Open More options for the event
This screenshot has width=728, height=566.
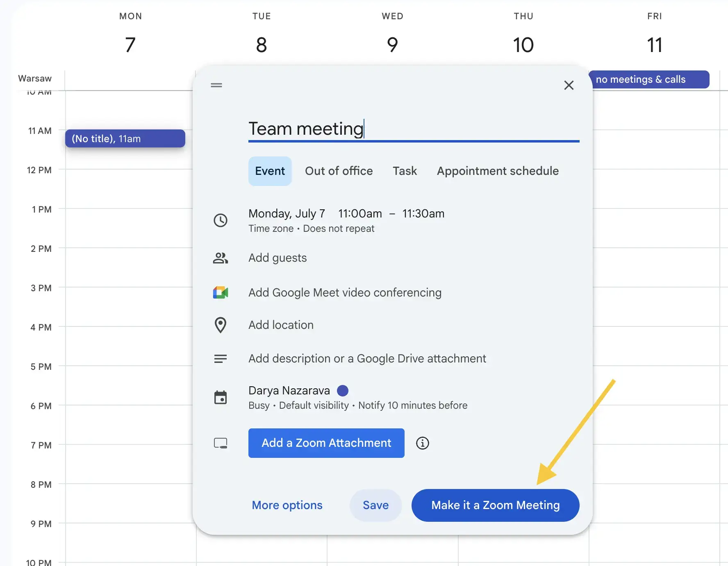(x=287, y=505)
